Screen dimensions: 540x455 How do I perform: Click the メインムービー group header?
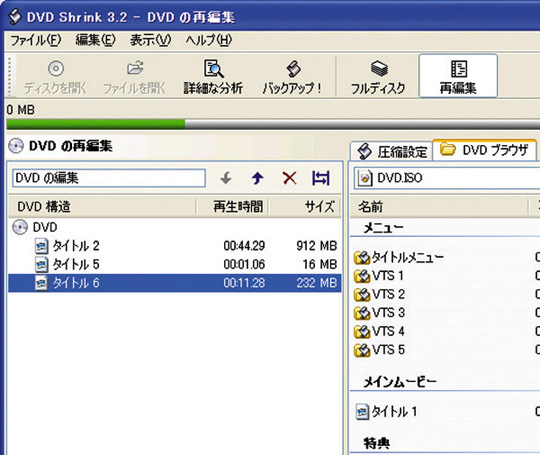point(400,382)
